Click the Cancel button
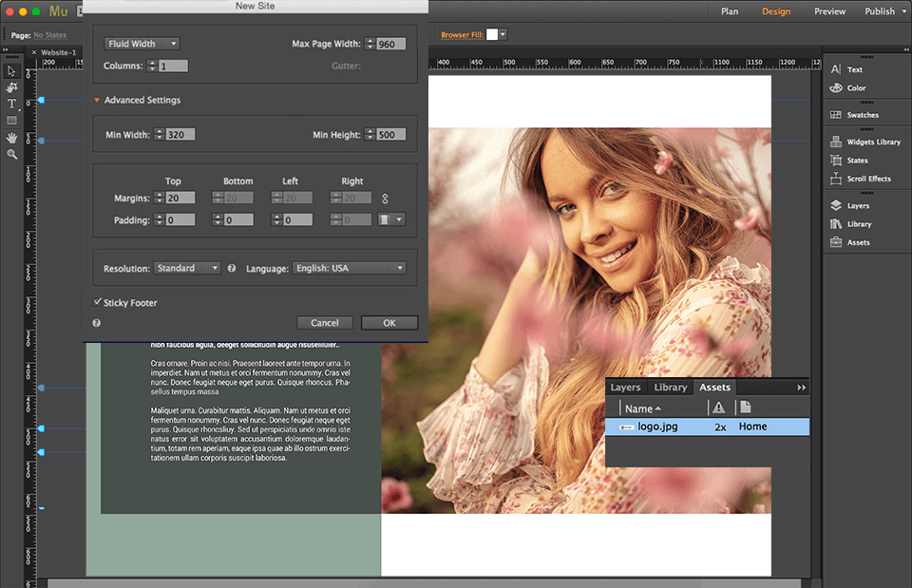Image resolution: width=912 pixels, height=588 pixels. (x=325, y=323)
